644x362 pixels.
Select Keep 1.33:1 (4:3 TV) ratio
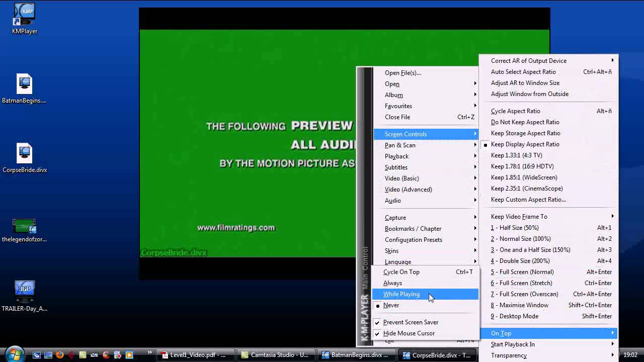[x=548, y=155]
